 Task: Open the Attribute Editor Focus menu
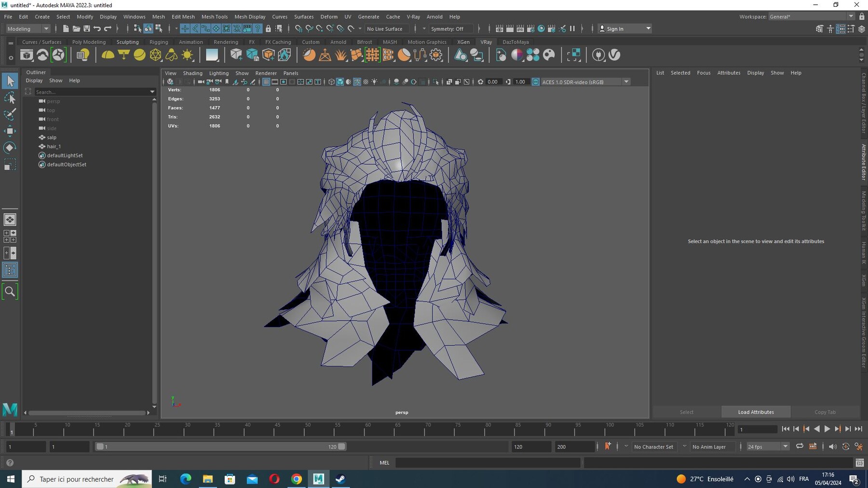tap(704, 73)
